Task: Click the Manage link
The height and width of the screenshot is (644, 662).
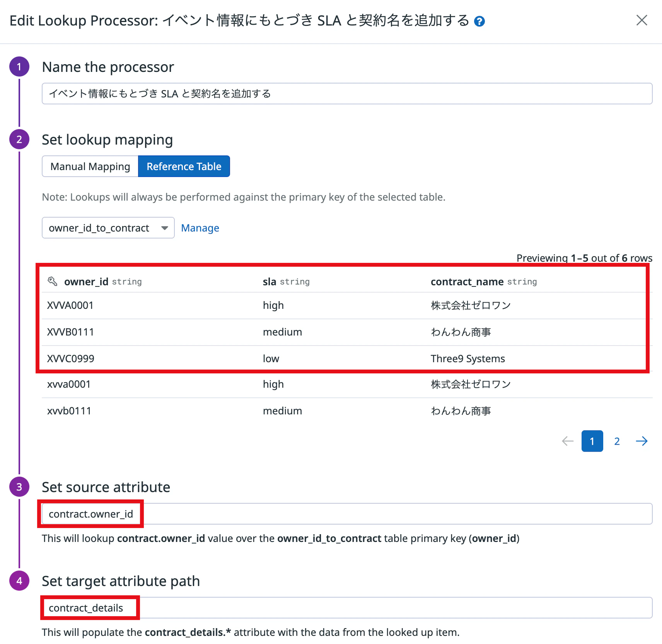Action: 200,228
